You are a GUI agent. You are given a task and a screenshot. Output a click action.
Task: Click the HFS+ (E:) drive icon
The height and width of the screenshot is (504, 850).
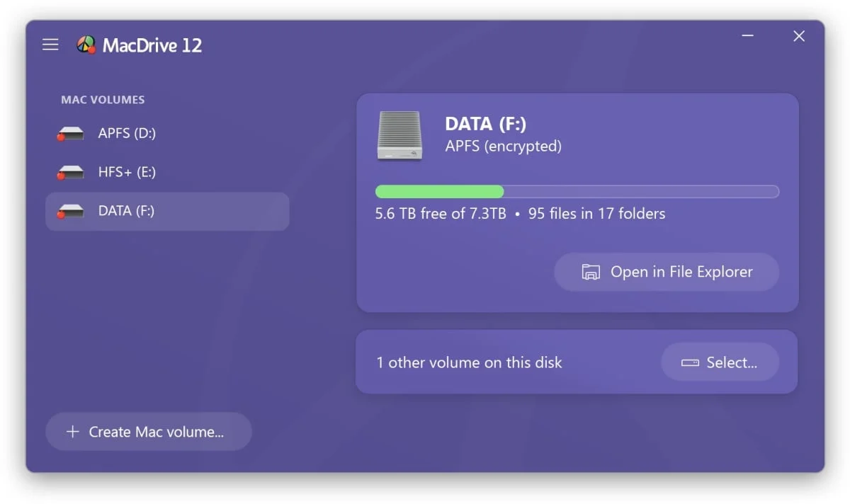71,172
